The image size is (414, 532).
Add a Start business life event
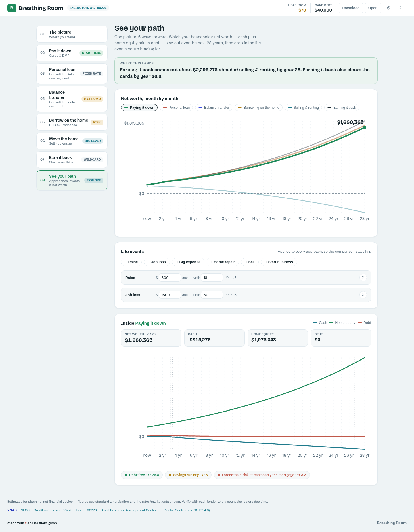pyautogui.click(x=279, y=262)
